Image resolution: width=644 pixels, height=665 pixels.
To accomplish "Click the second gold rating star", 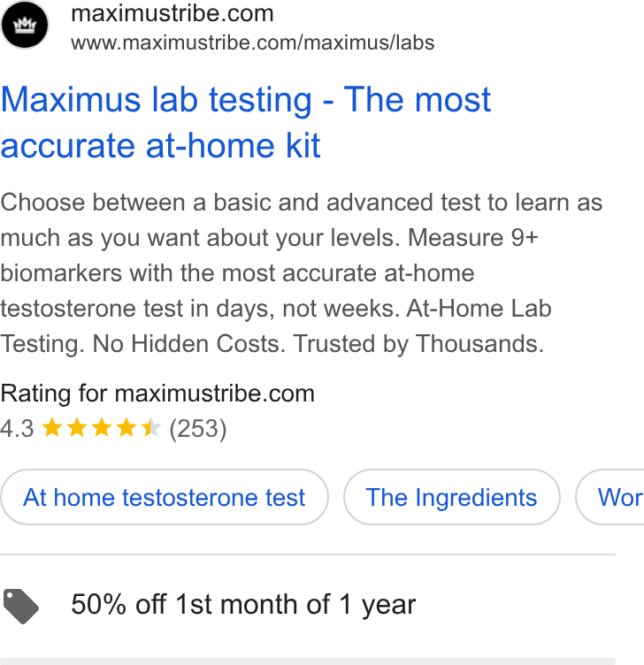I will pyautogui.click(x=77, y=427).
